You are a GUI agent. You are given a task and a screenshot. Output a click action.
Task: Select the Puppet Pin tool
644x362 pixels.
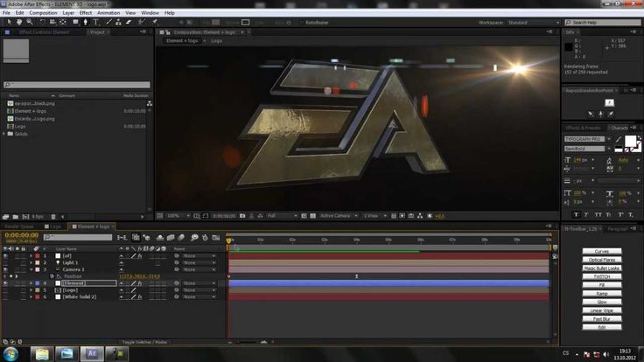(155, 22)
